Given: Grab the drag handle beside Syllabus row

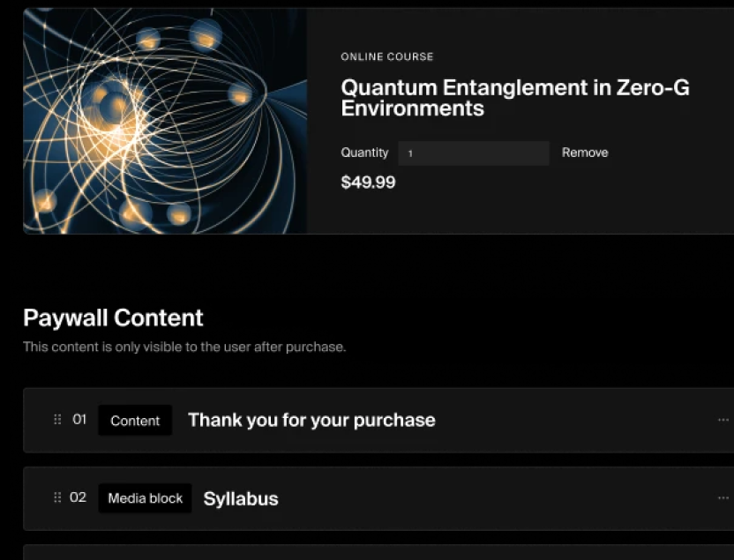Looking at the screenshot, I should pyautogui.click(x=57, y=497).
